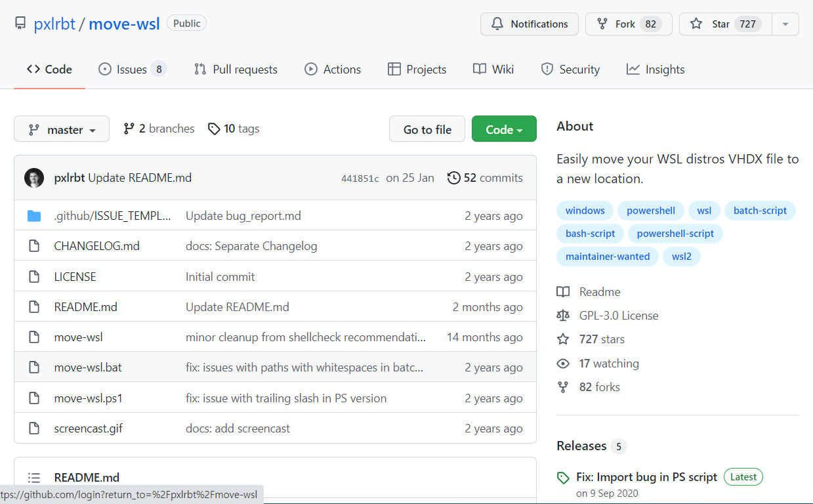Open the master branch dropdown
The image size is (813, 504).
click(x=62, y=129)
